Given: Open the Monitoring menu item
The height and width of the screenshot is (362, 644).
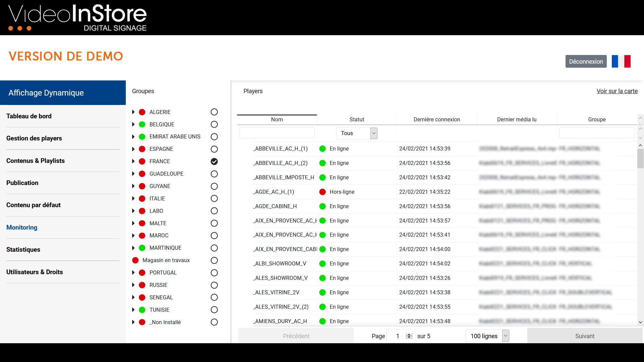Looking at the screenshot, I should tap(22, 227).
